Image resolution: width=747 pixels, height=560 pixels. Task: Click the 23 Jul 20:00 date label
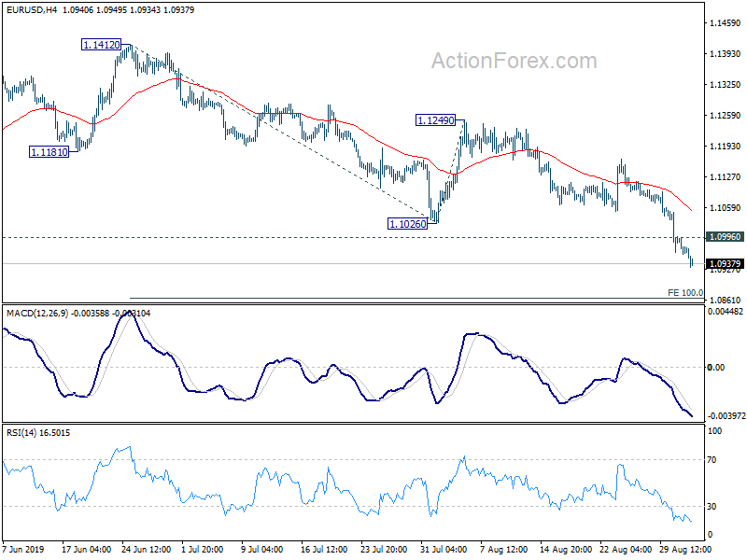[x=384, y=550]
